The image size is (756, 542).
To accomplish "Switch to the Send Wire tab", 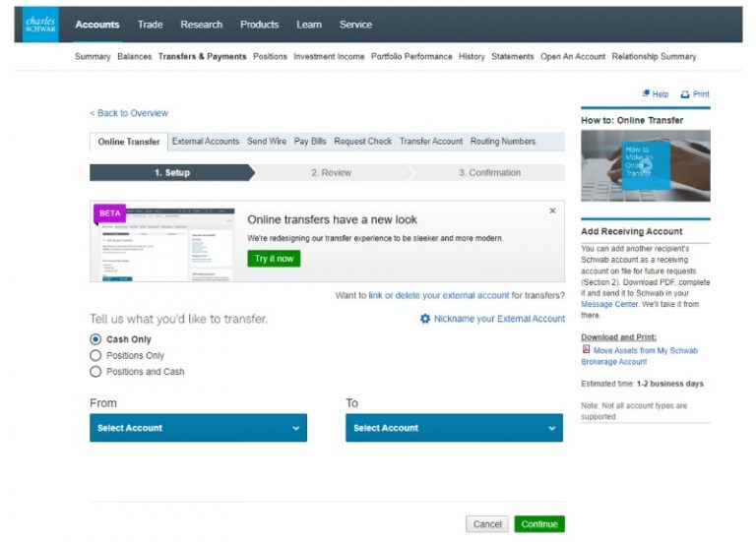I will click(267, 142).
